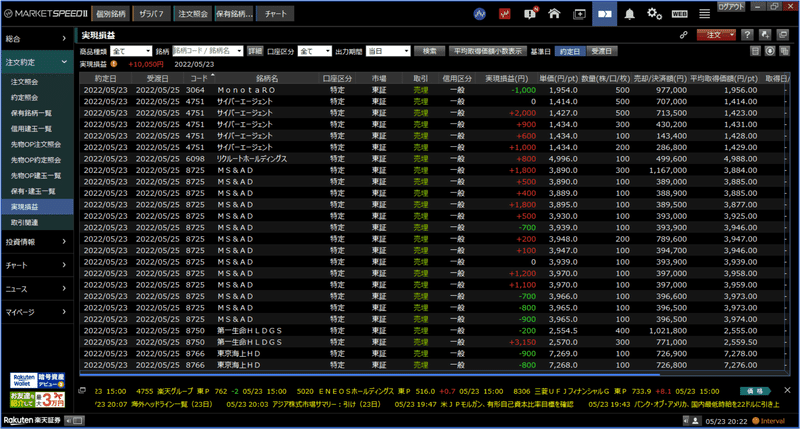Click the detach window icon in panel header

tap(783, 35)
